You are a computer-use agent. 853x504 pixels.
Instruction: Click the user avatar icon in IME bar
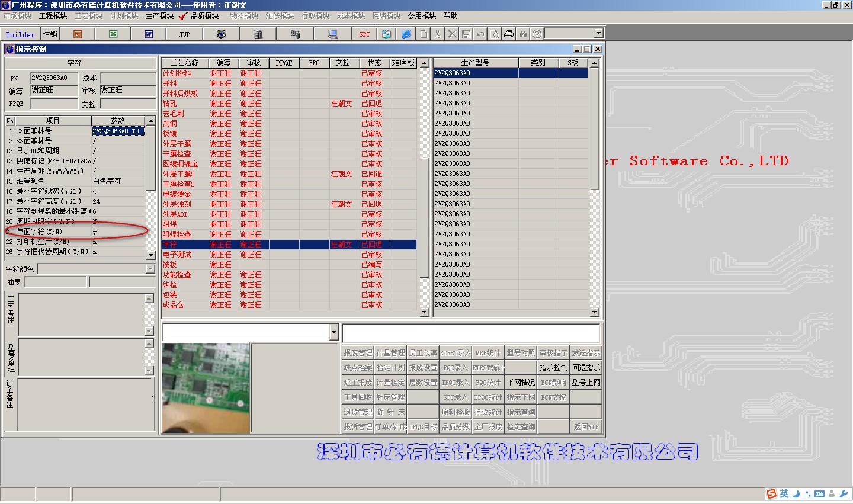pos(832,494)
